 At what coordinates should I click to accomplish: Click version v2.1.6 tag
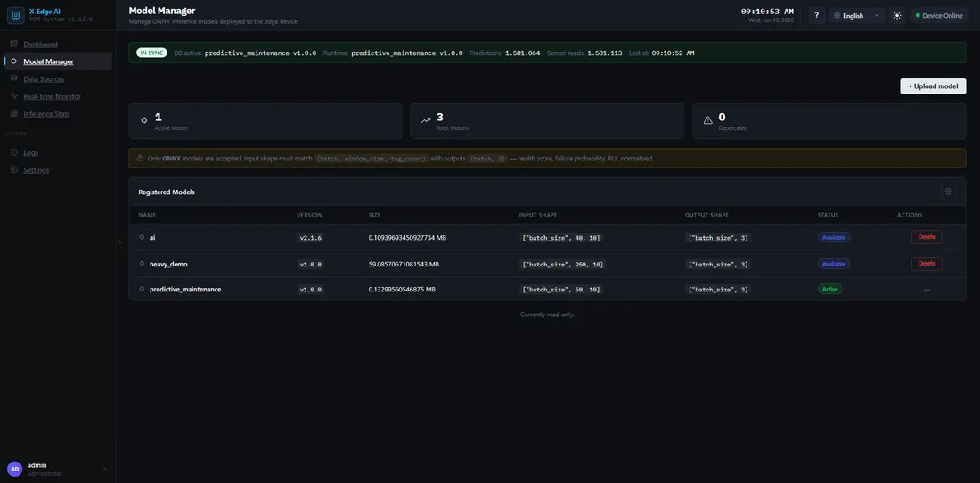tap(311, 238)
